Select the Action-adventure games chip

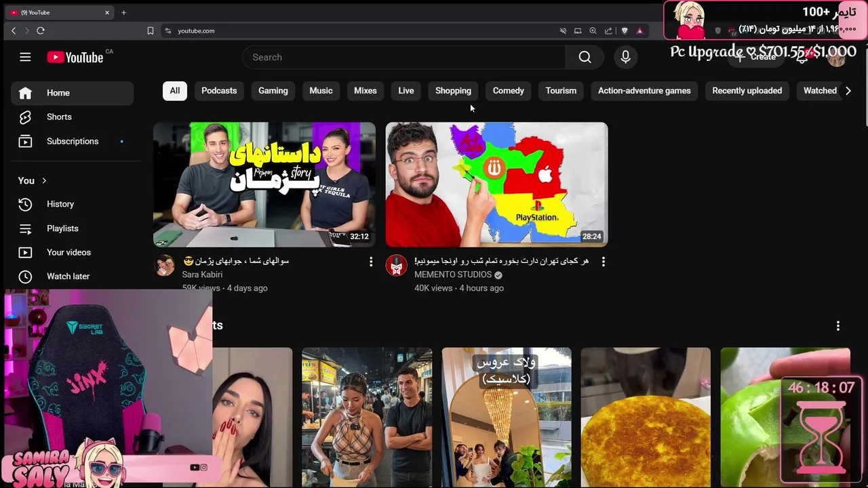pos(644,91)
